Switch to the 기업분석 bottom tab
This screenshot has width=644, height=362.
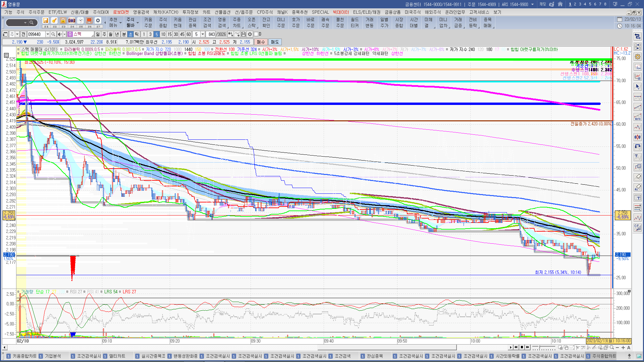click(53, 356)
